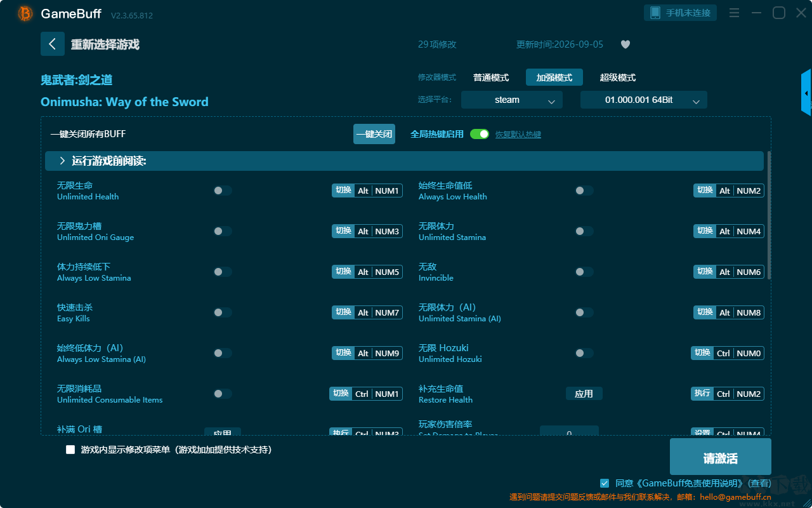Check the show in-game trainer menu checkbox

pyautogui.click(x=70, y=450)
